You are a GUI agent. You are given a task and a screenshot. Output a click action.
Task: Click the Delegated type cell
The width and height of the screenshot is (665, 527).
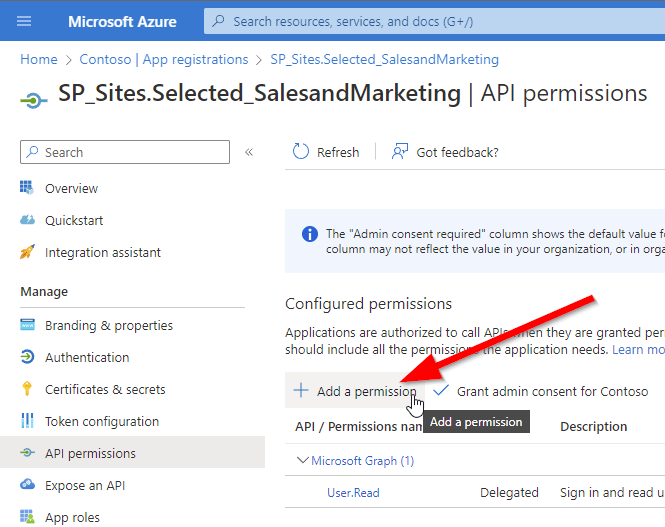(509, 492)
